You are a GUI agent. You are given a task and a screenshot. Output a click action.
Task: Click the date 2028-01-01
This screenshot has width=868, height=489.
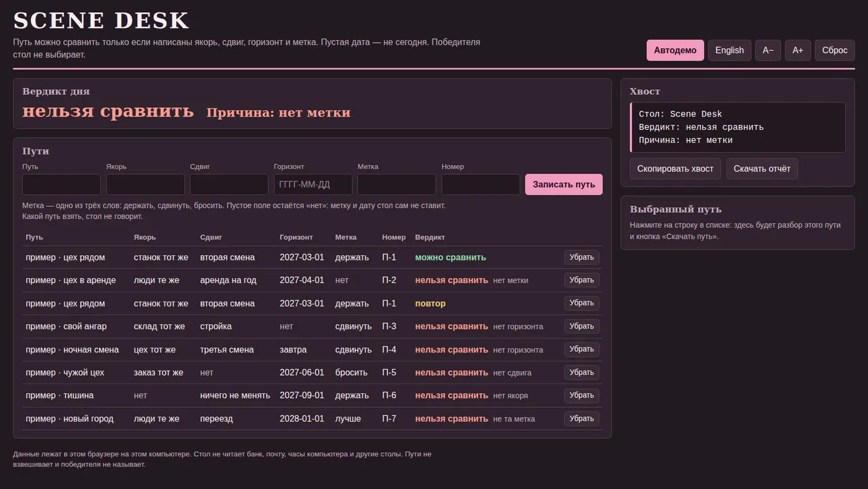[302, 419]
